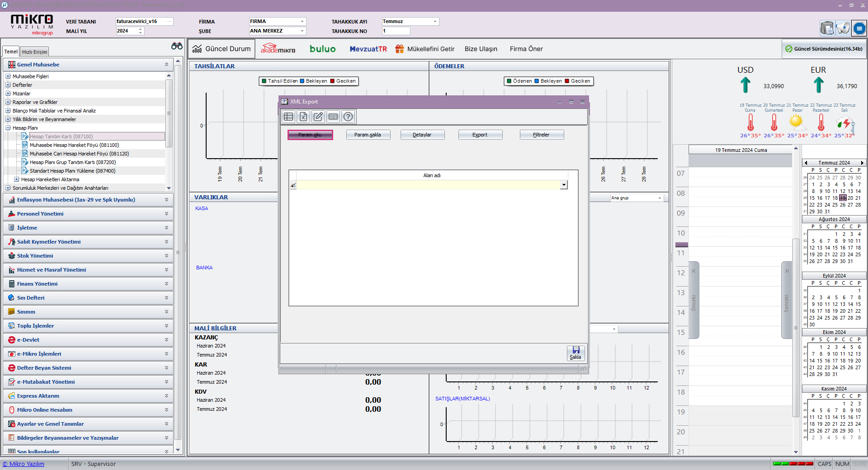Click the TAHAKKUK NO input field
This screenshot has height=470, width=868.
(x=396, y=31)
